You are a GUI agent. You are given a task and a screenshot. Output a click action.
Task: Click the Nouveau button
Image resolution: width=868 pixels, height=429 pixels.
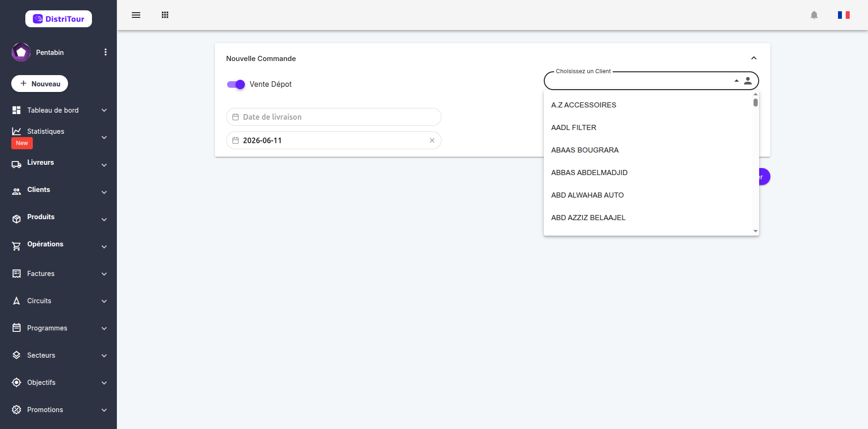40,84
